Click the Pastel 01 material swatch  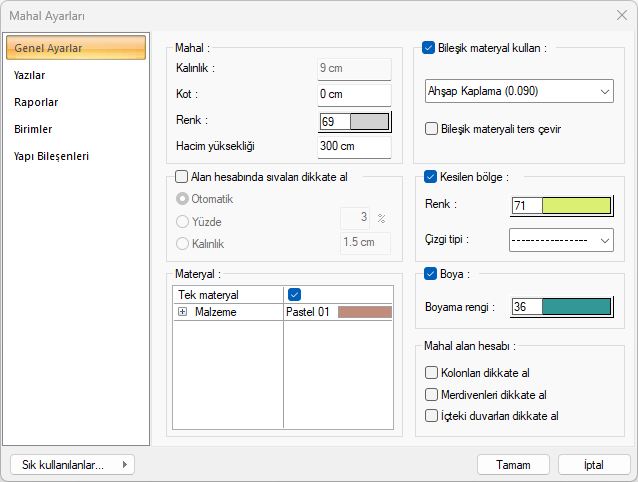point(364,313)
